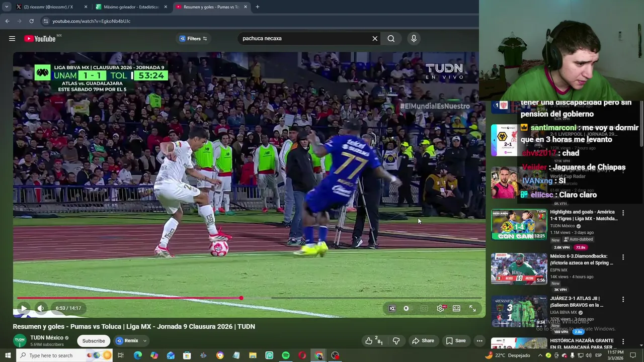This screenshot has height=362, width=644.
Task: Open Microsoft Store from the taskbar
Action: coord(187,355)
